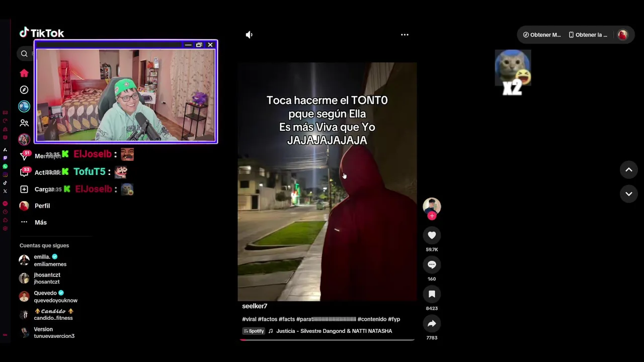Open comments with the speech bubble icon

click(x=432, y=264)
